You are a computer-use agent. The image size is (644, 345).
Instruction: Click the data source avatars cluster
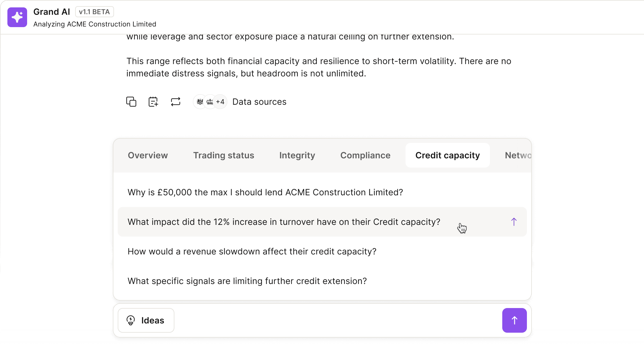[x=210, y=102]
